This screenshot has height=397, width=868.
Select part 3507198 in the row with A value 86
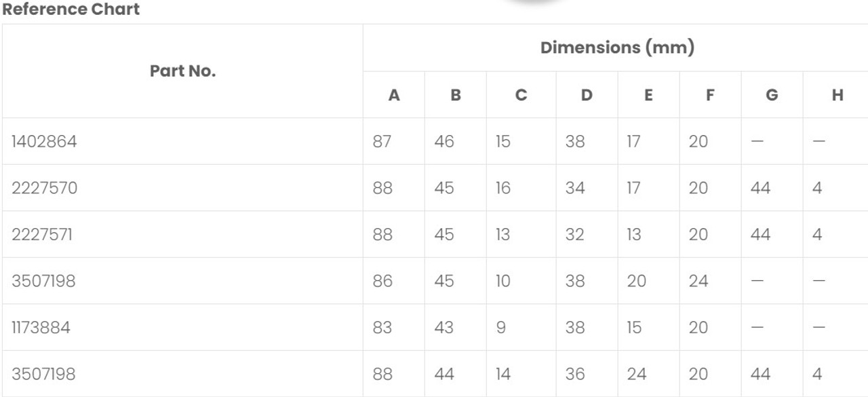[43, 281]
